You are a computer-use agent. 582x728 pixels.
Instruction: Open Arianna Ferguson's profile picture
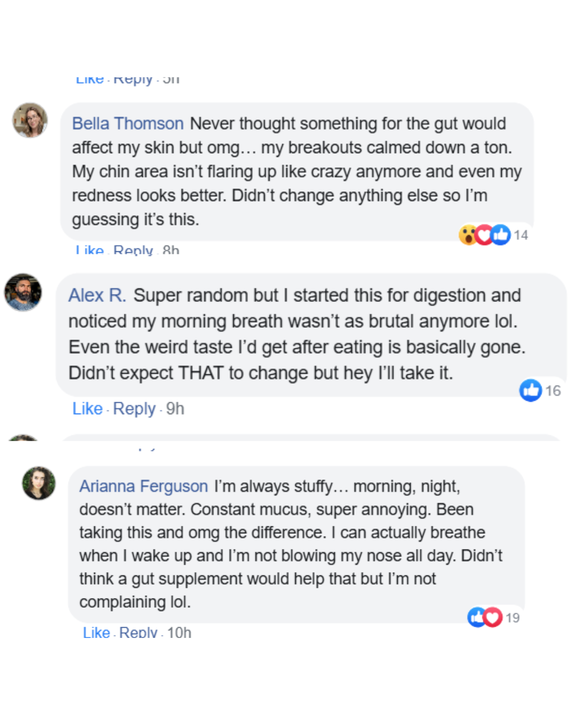click(39, 483)
